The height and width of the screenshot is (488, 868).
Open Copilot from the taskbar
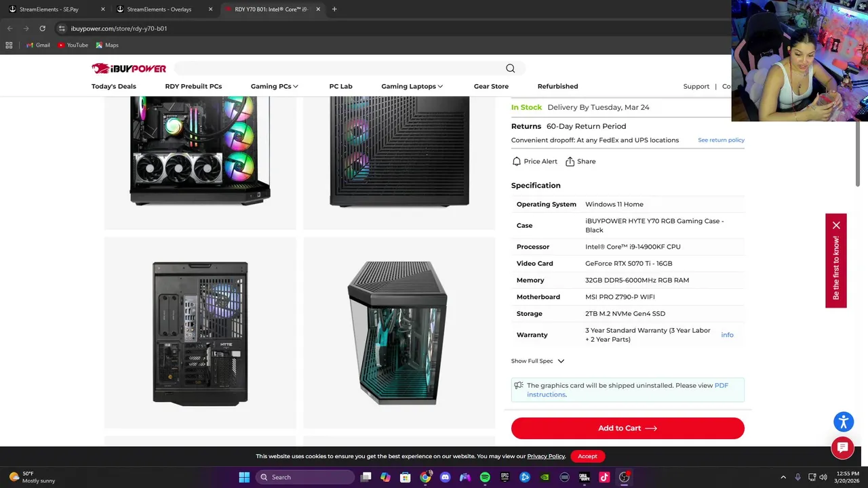tap(385, 477)
